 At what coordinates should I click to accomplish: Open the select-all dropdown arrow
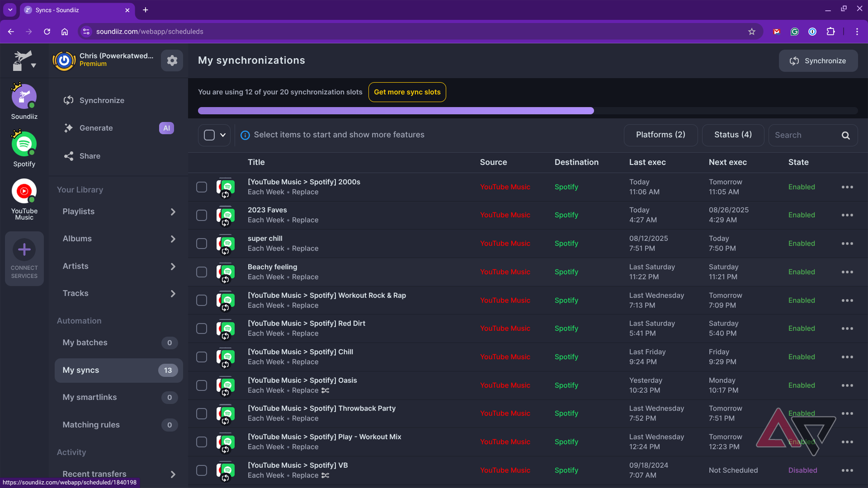click(x=223, y=135)
